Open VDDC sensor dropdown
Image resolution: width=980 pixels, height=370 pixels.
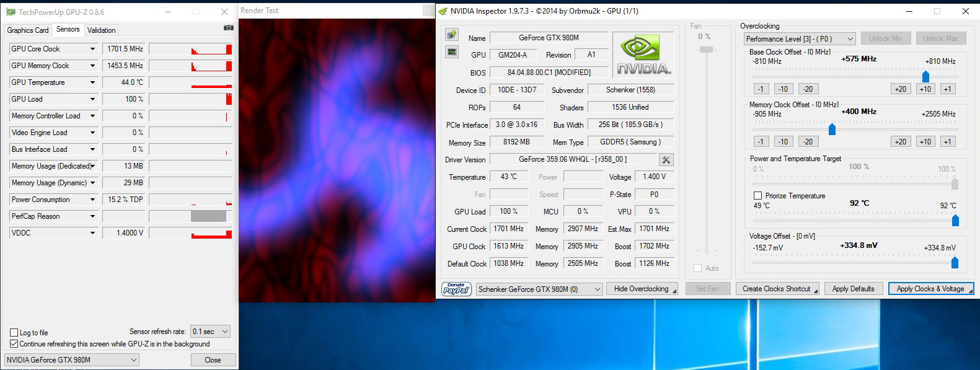[x=93, y=233]
